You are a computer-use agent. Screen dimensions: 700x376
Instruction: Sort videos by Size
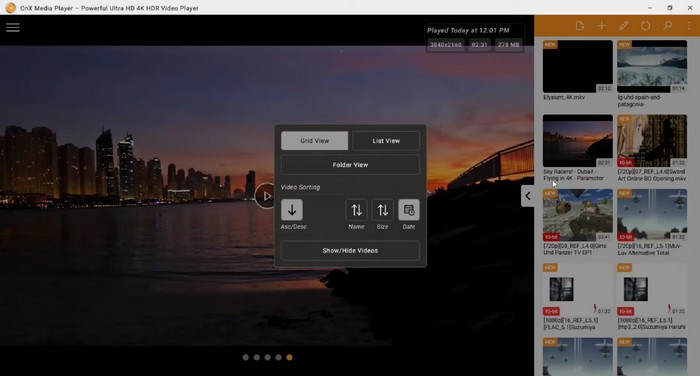tap(383, 210)
